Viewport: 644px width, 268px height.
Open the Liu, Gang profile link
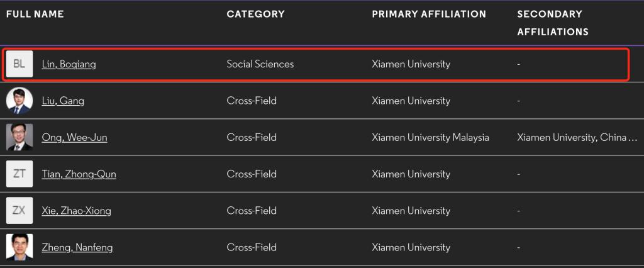(x=63, y=101)
